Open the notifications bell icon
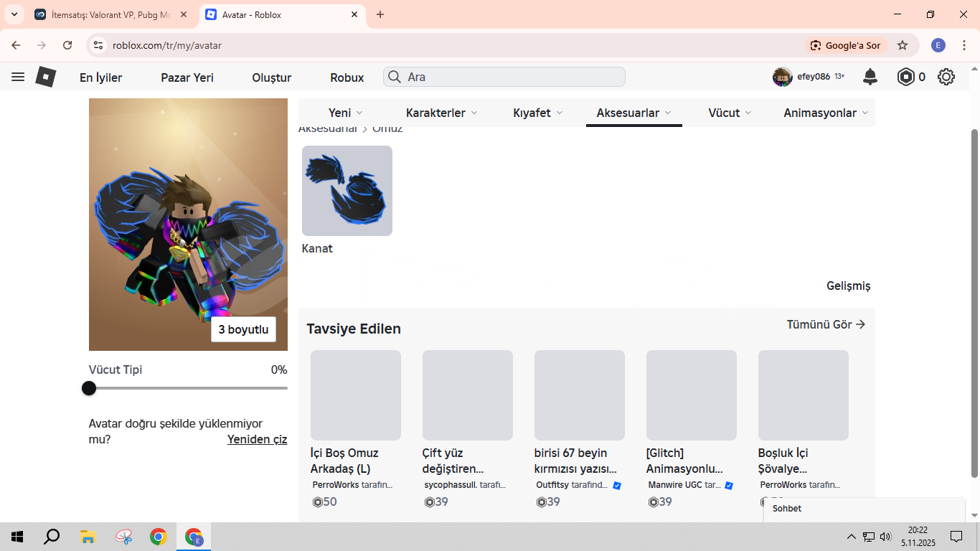980x551 pixels. click(870, 77)
